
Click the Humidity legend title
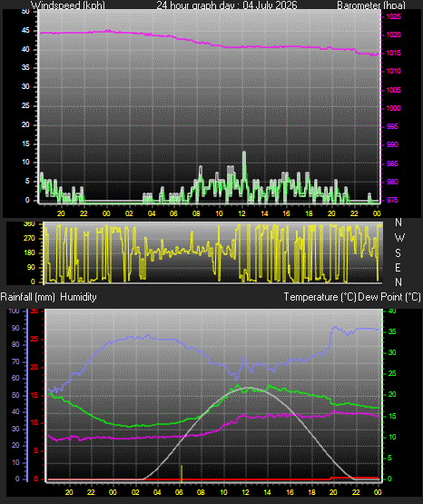(78, 297)
